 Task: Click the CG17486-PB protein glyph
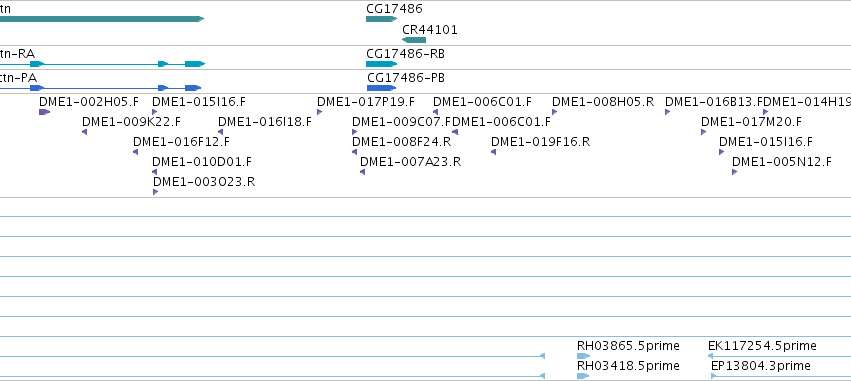(x=382, y=88)
